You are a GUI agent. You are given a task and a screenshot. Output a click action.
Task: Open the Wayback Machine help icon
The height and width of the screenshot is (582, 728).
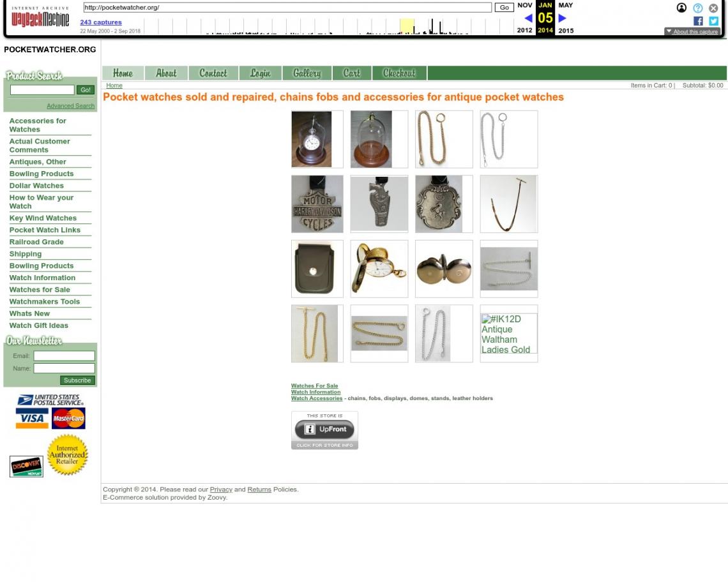tap(697, 8)
